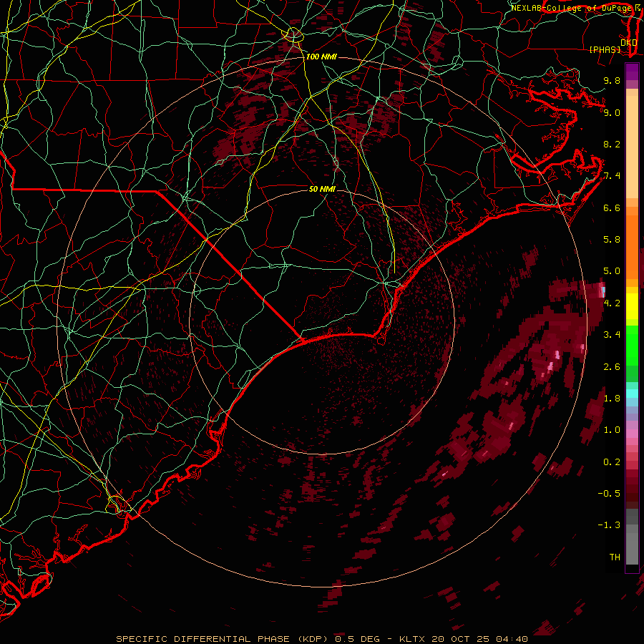This screenshot has height=644, width=644.
Task: Click the 4.2 scale value
Action: point(612,303)
